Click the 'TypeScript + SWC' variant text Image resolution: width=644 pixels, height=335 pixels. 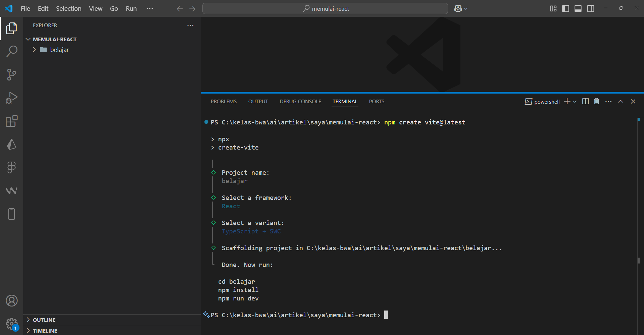251,231
